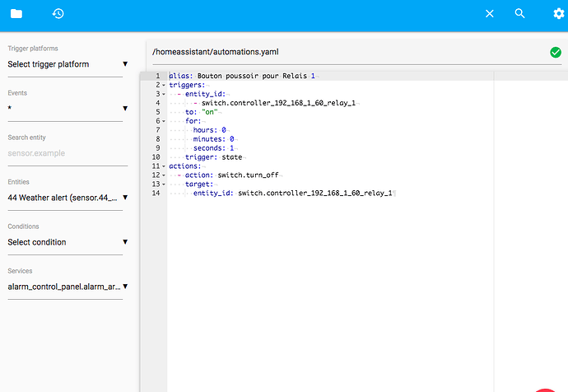Open the file browser folder icon
This screenshot has width=568, height=392.
(16, 14)
